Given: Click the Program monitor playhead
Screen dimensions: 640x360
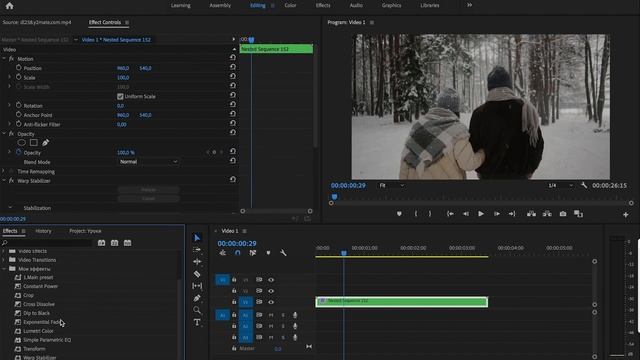Looking at the screenshot, I should (334, 197).
